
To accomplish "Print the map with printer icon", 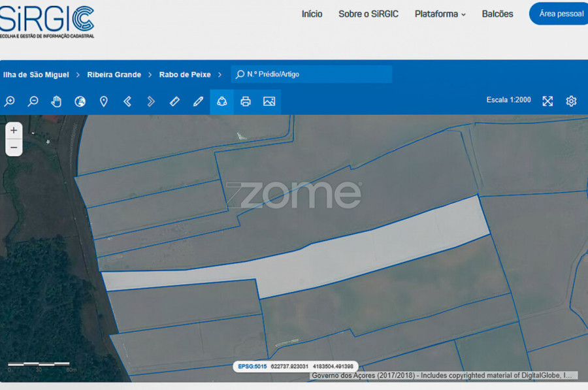I will (x=245, y=101).
